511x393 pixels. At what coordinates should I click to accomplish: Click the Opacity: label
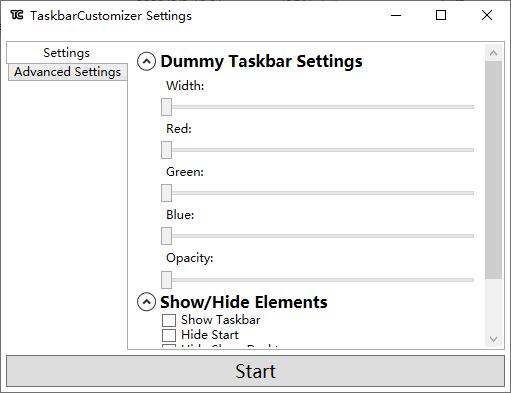coord(190,258)
